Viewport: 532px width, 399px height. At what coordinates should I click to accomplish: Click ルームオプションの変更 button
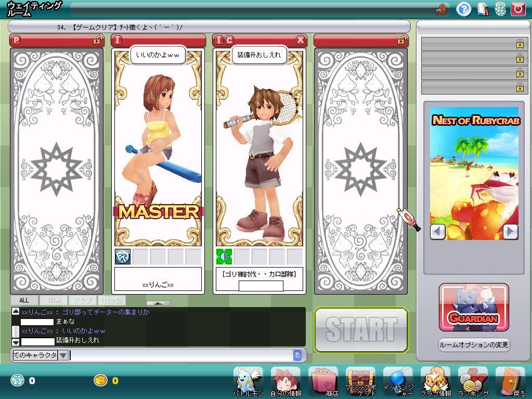click(x=474, y=345)
